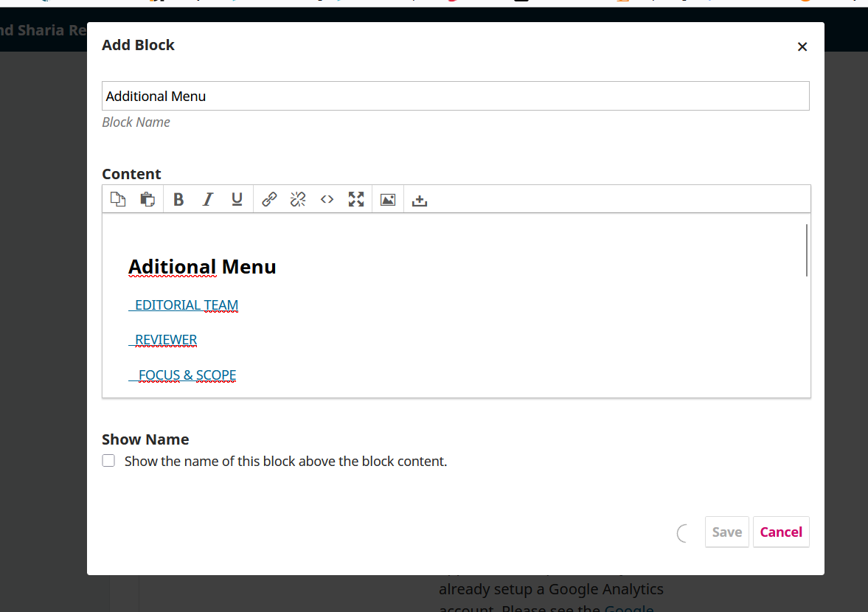Expand the editor to fullscreen
Viewport: 868px width, 612px height.
click(x=356, y=199)
